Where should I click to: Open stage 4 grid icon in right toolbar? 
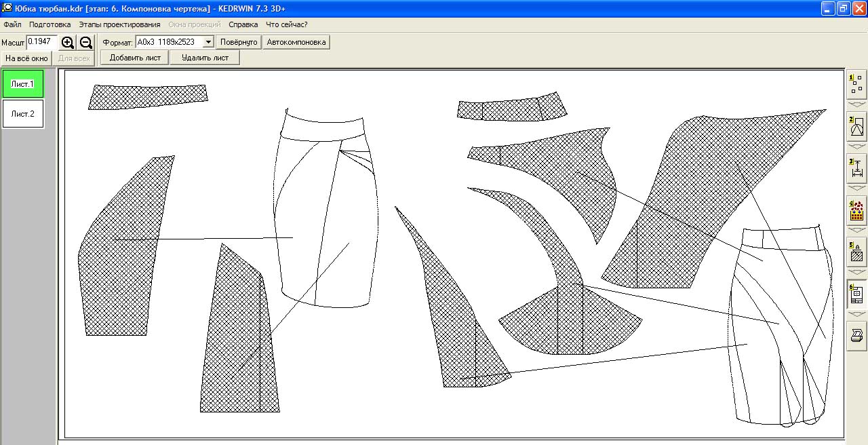(856, 210)
